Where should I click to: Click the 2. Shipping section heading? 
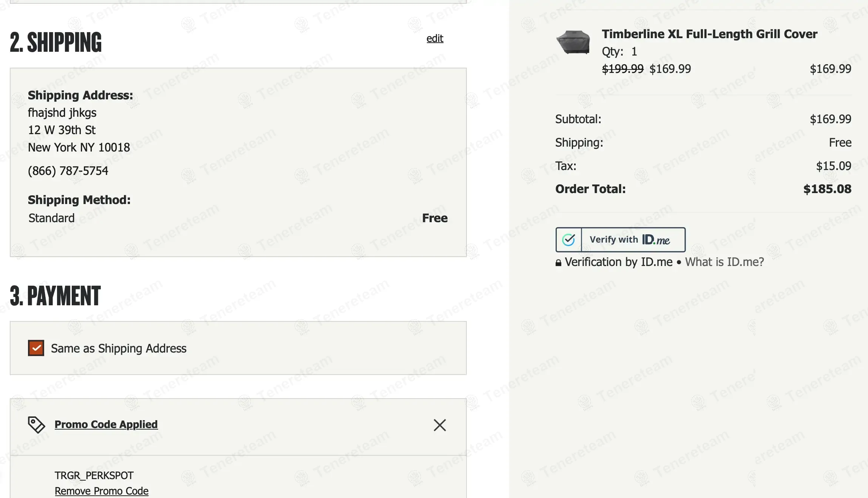(x=56, y=42)
